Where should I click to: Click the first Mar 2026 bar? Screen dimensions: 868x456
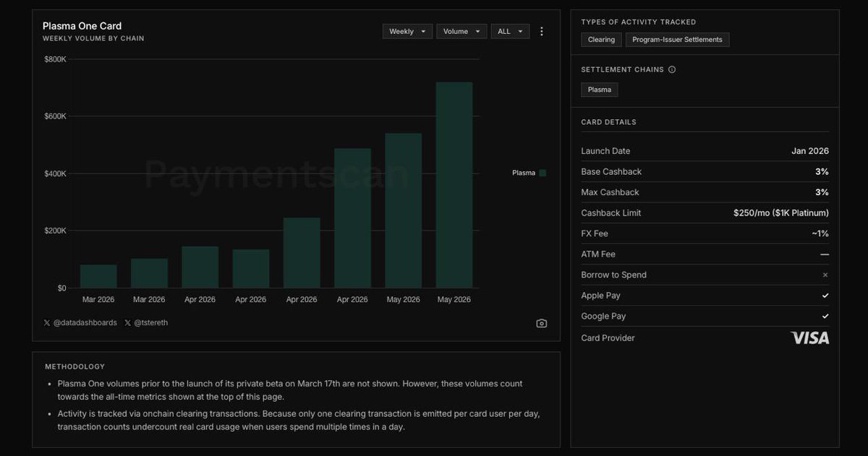click(98, 276)
